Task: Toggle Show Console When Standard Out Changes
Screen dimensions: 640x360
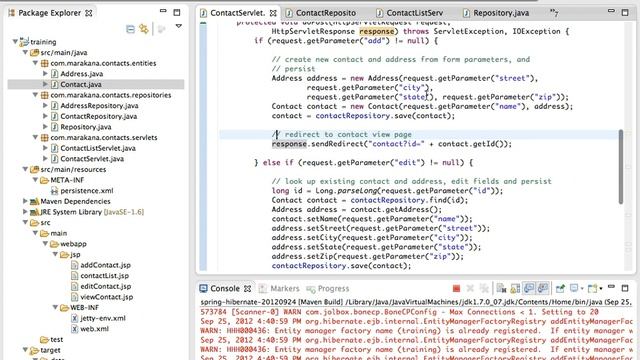Action: tap(529, 289)
